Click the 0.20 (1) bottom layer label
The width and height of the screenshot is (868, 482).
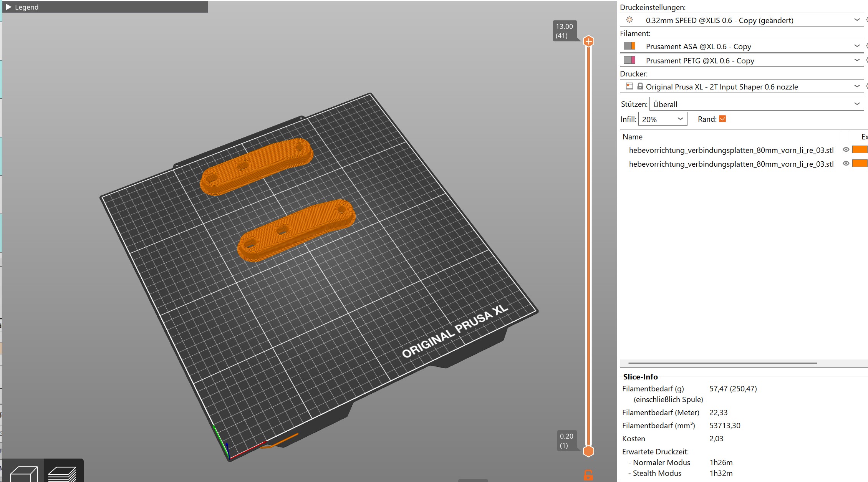[567, 441]
